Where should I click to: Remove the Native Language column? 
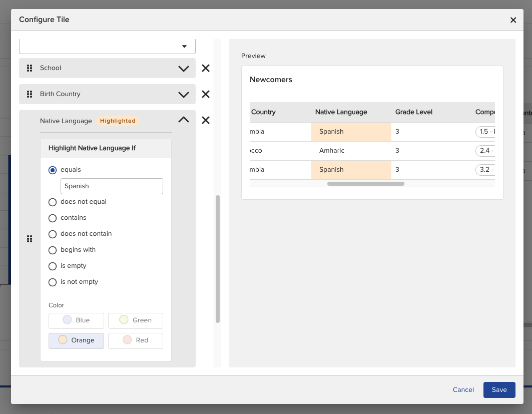point(206,120)
